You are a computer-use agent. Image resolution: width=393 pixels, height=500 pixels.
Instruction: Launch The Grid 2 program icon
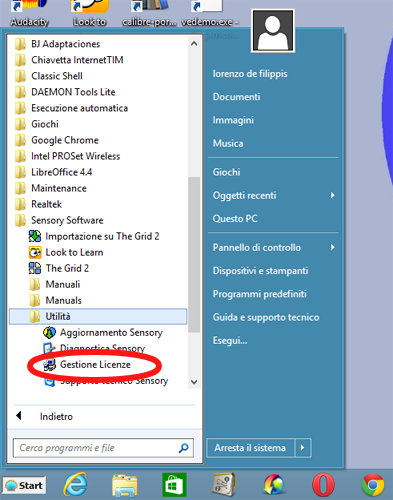(35, 268)
